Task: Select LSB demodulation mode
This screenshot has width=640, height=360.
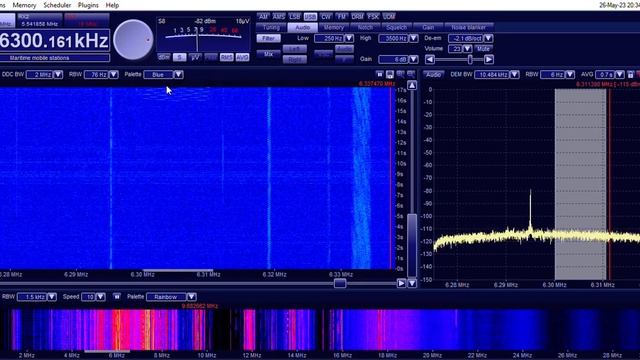Action: pyautogui.click(x=294, y=17)
